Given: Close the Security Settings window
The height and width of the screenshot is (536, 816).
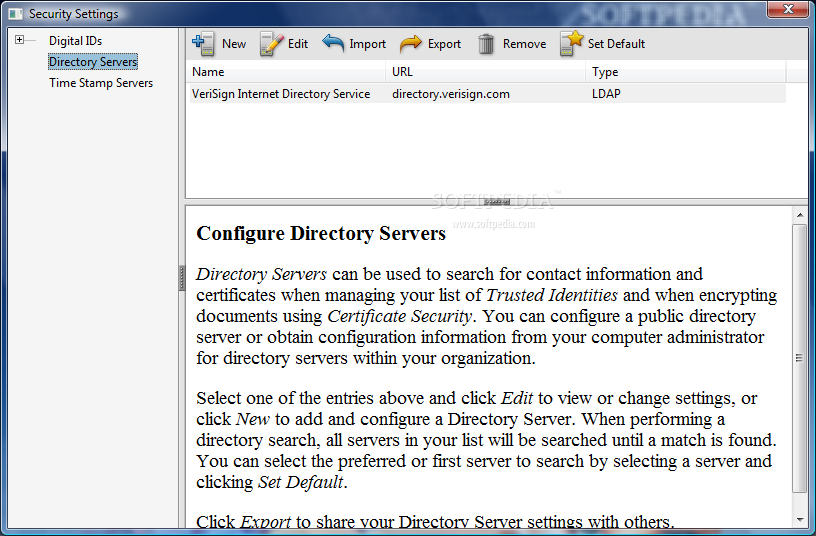Looking at the screenshot, I should tap(788, 9).
